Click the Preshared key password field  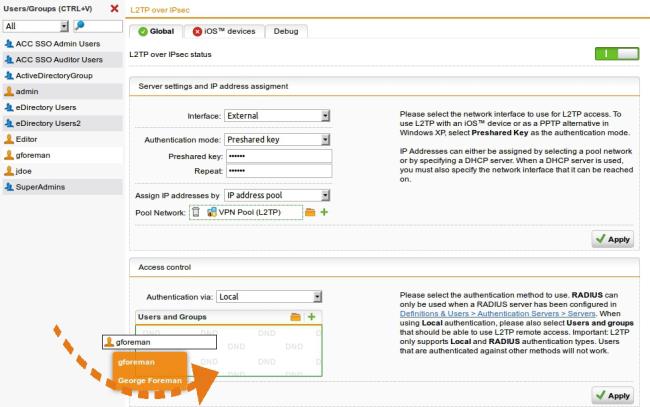[278, 156]
